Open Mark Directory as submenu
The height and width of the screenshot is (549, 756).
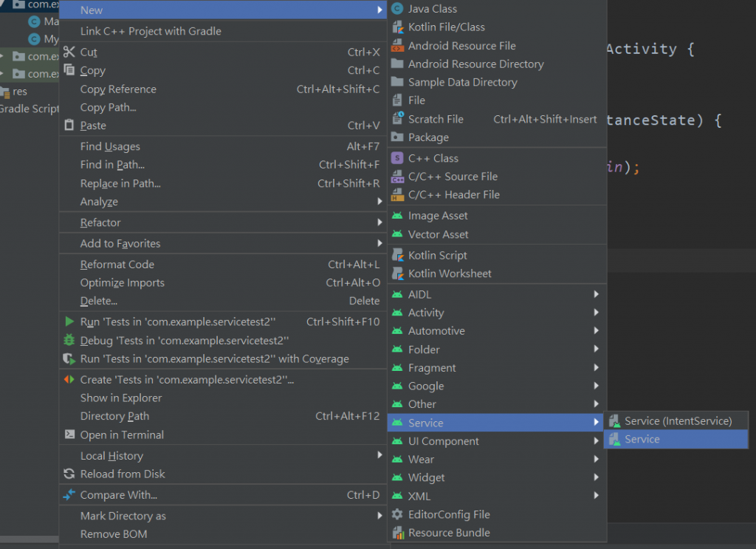[223, 516]
